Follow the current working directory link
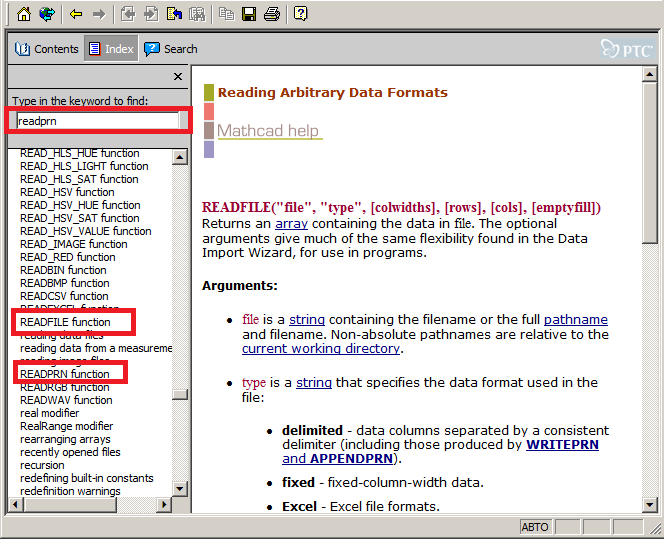 pyautogui.click(x=321, y=348)
